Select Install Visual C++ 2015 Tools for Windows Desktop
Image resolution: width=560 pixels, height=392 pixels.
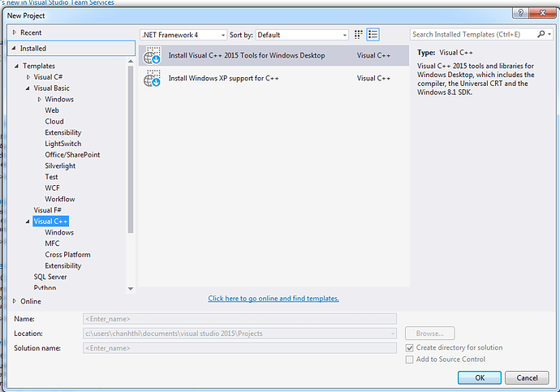click(274, 55)
